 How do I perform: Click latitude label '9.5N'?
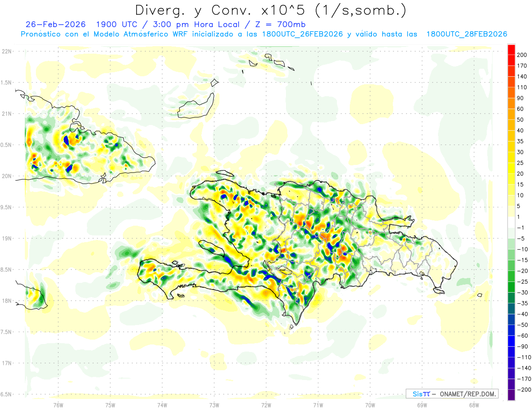pyautogui.click(x=6, y=207)
